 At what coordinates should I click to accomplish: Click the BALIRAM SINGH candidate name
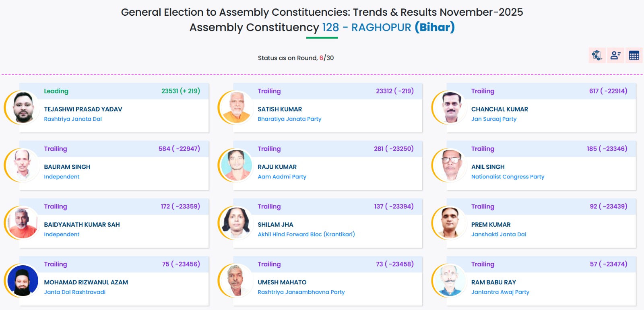click(67, 167)
